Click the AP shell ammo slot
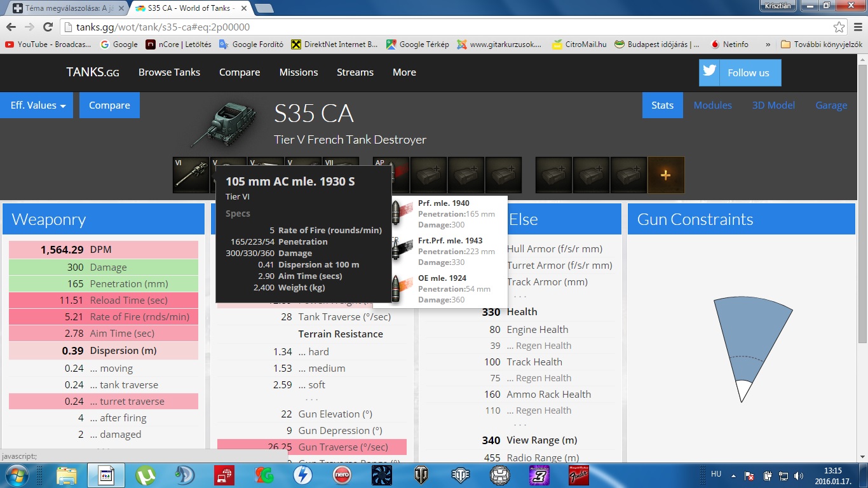The height and width of the screenshot is (488, 868). 391,175
